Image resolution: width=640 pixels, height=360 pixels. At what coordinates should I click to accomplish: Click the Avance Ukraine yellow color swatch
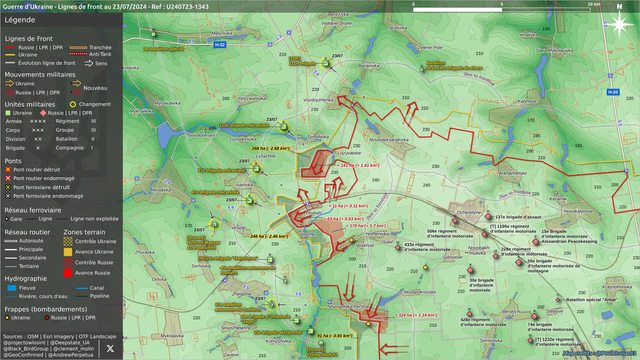click(68, 252)
